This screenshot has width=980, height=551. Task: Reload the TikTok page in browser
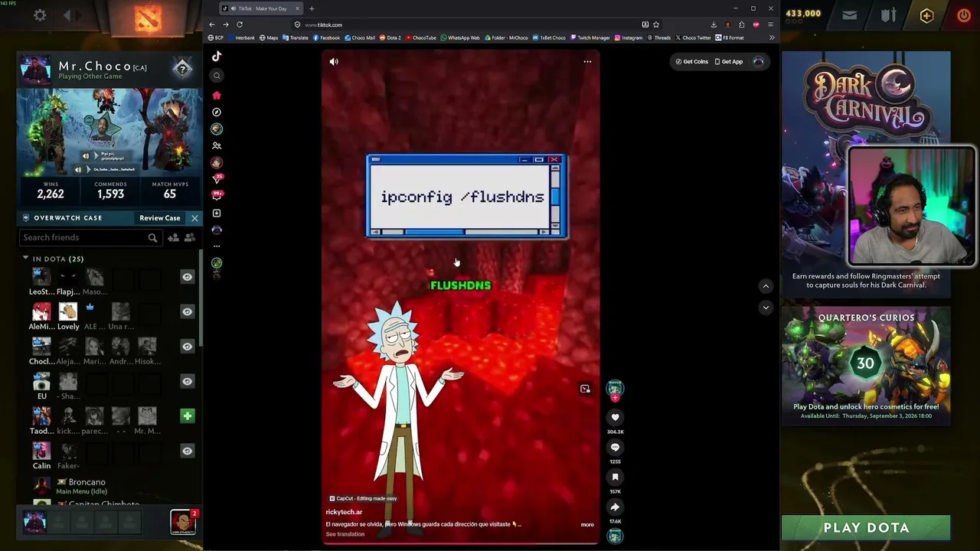(239, 24)
